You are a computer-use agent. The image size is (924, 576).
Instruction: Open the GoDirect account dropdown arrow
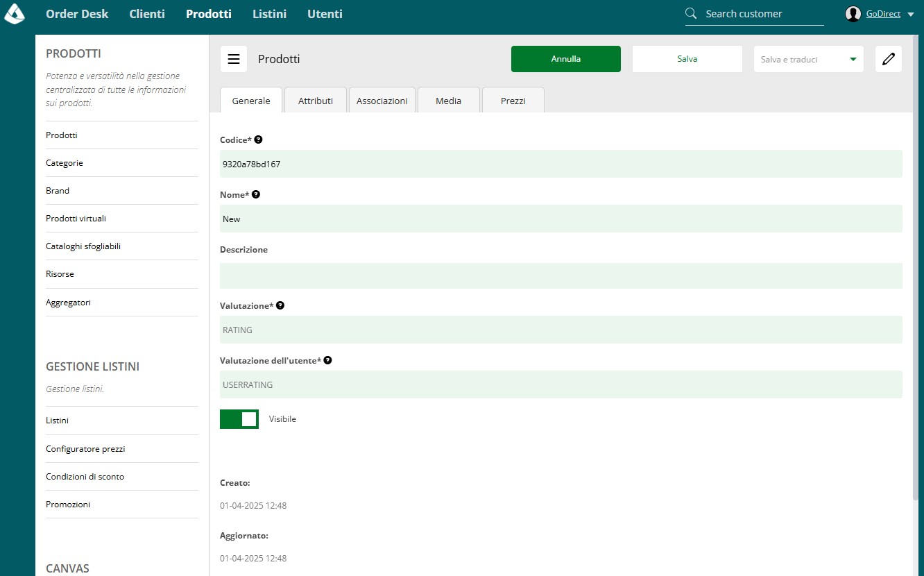tap(911, 15)
